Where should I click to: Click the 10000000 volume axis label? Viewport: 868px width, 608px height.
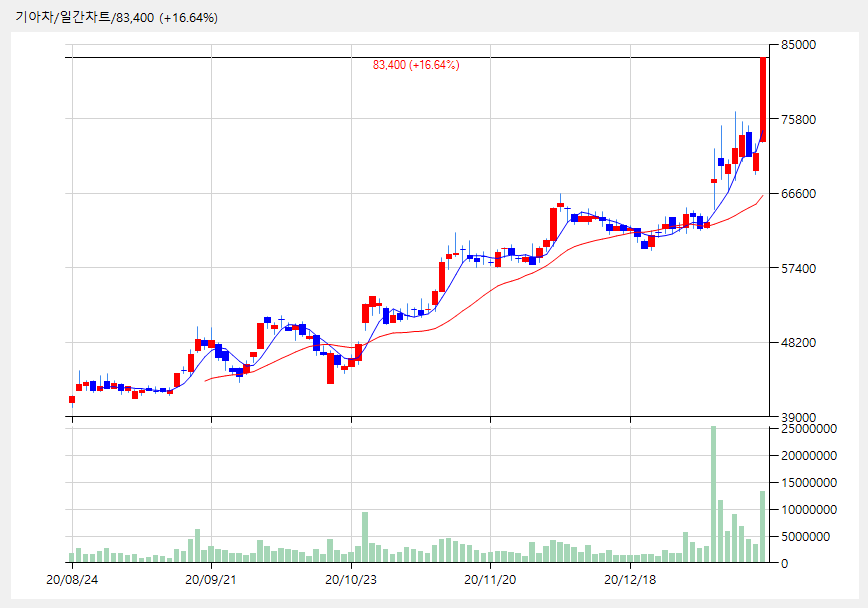809,509
